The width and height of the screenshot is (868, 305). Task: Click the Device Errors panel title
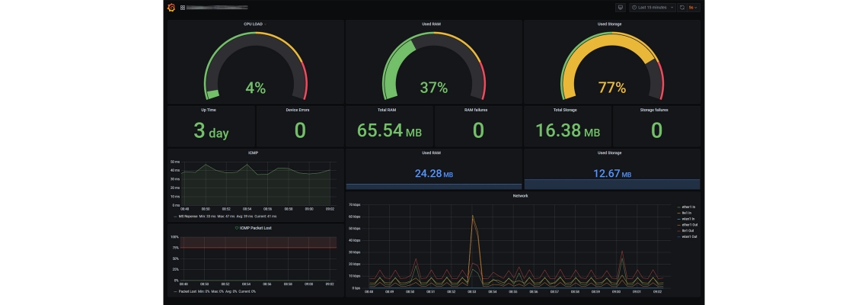pyautogui.click(x=298, y=110)
